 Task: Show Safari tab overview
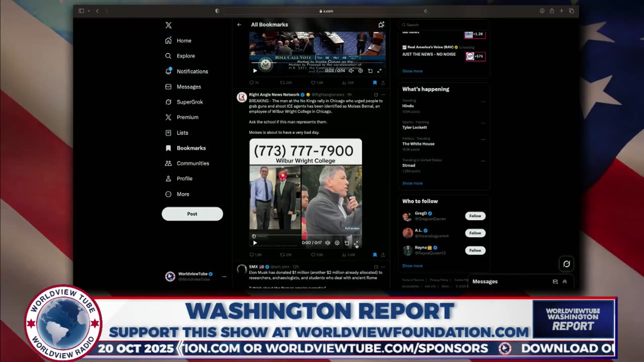click(x=572, y=11)
